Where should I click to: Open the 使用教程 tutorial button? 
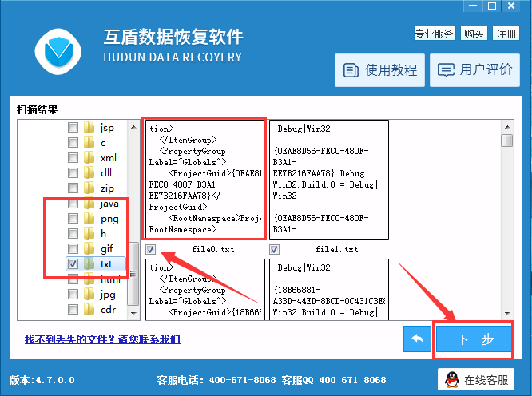pos(379,70)
